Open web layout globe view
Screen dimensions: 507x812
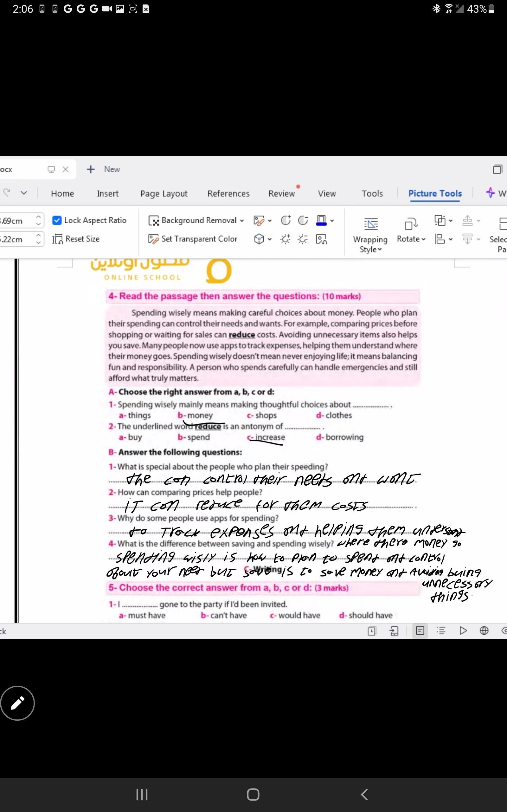coord(484,631)
